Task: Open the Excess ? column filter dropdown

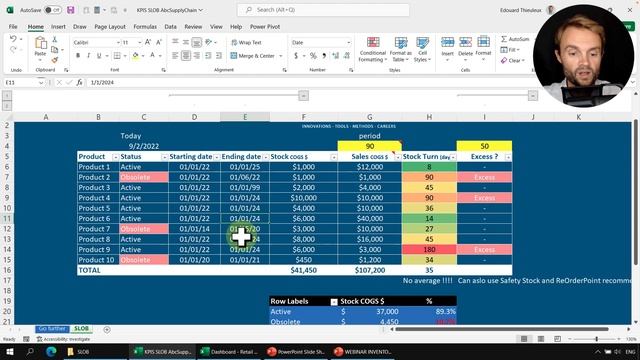Action: [508, 157]
